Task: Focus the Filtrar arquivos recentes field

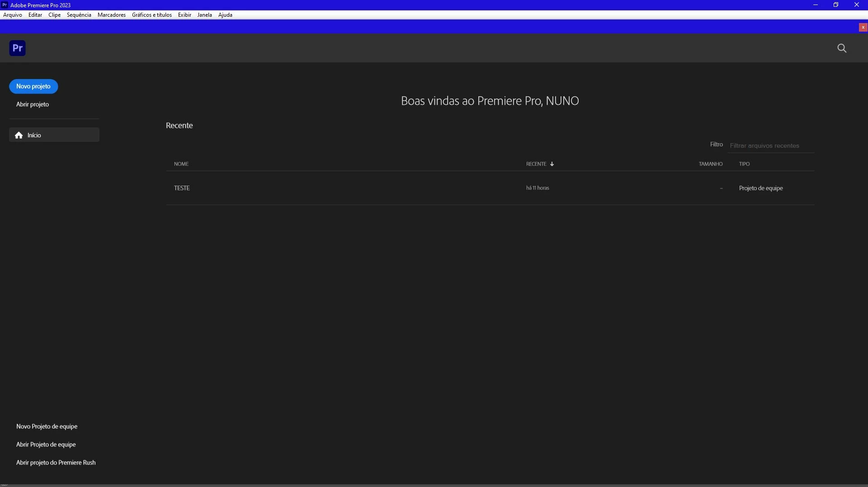Action: coord(771,145)
